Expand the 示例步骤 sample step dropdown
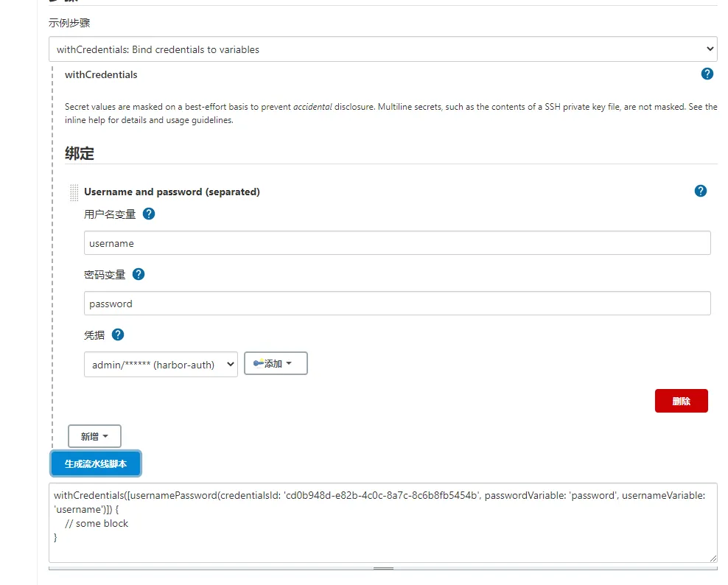 tap(383, 49)
